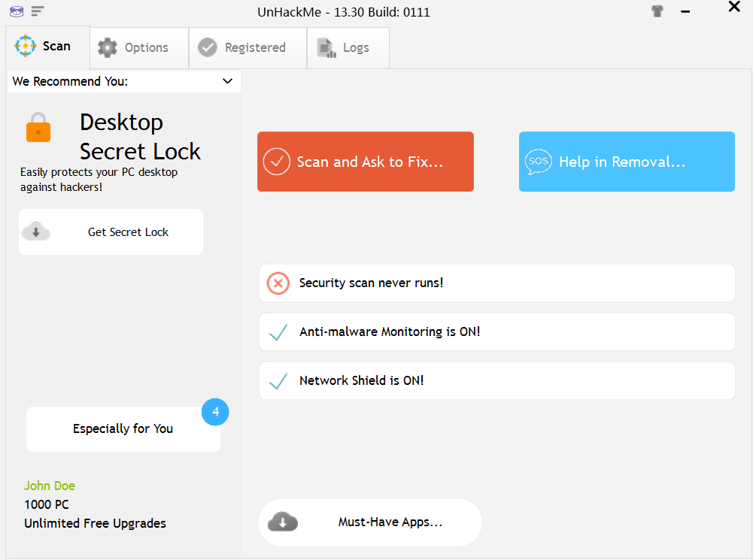
Task: Click Security scan never runs status text
Action: click(x=371, y=283)
